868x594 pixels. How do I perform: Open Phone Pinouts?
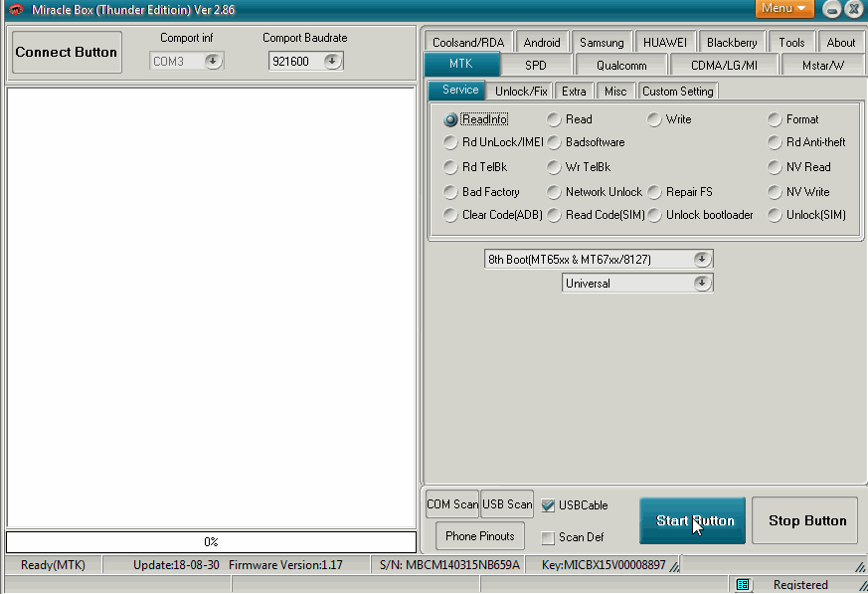point(480,536)
